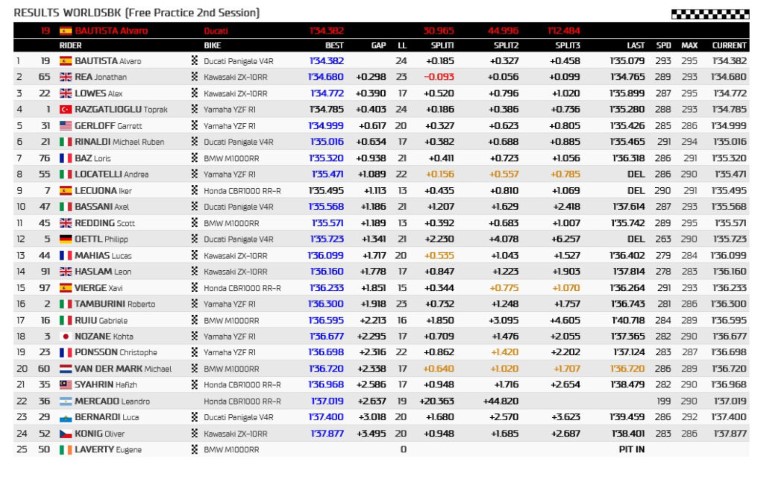Click speed value 199 in Mercado row

tap(663, 401)
